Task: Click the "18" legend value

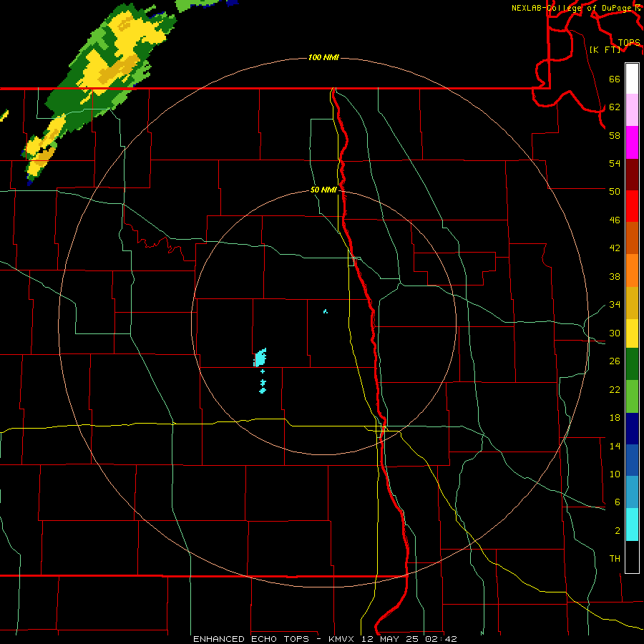Action: click(615, 418)
